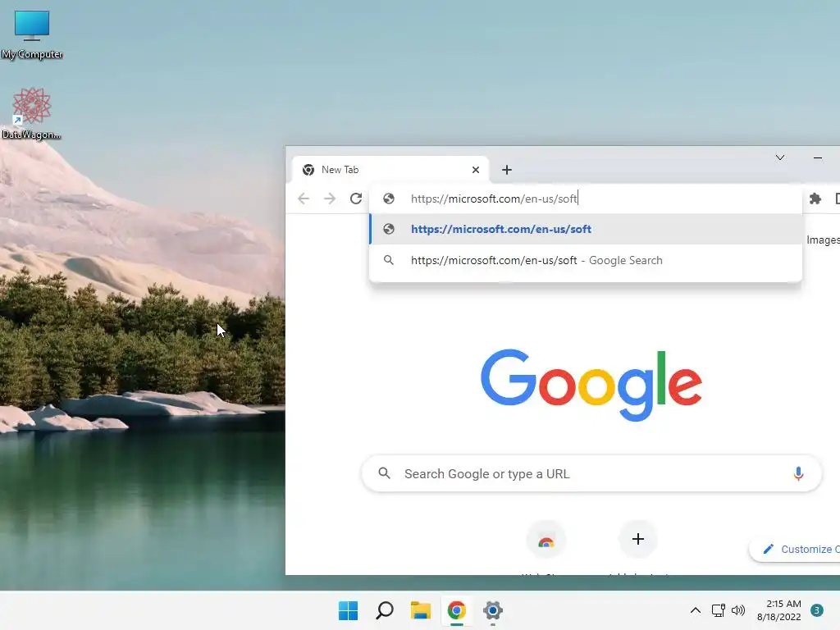Open network status in system tray
Screen dimensions: 840x630
(x=718, y=610)
